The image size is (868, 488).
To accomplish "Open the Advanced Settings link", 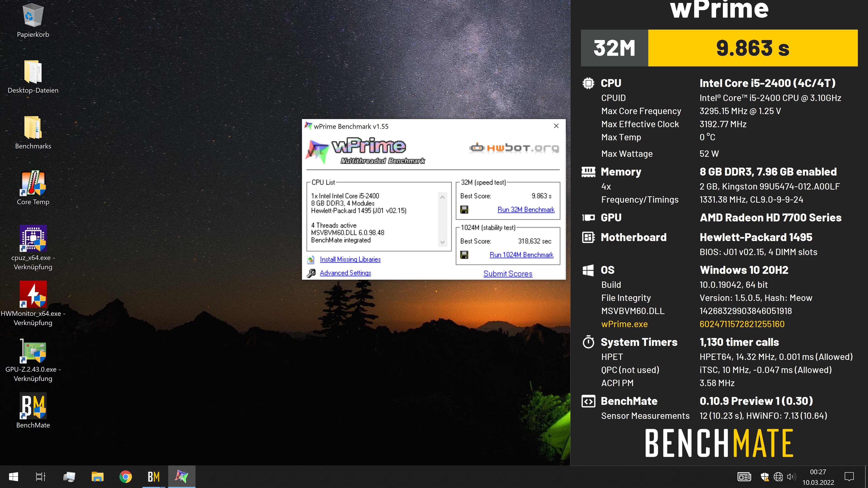I will pos(345,273).
